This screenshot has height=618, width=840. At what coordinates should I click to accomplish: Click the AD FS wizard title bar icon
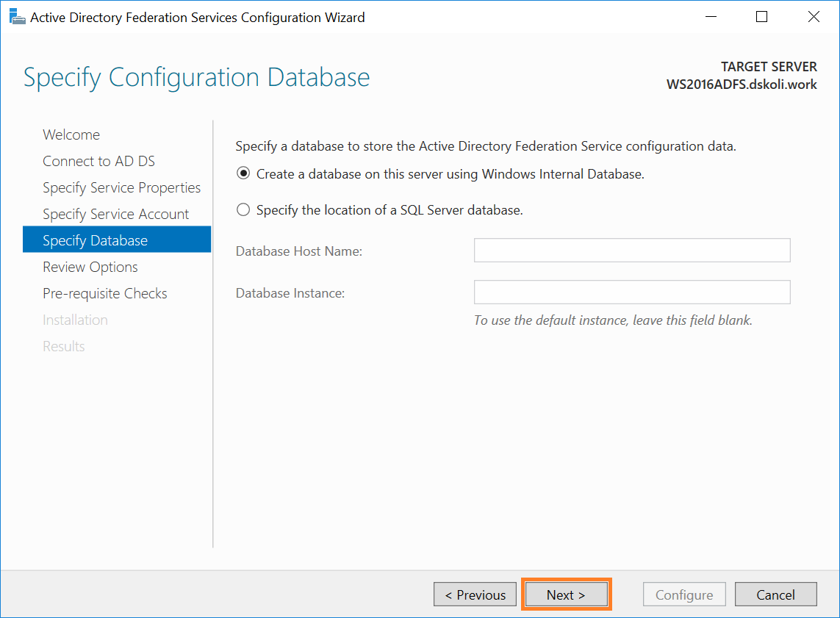(17, 17)
